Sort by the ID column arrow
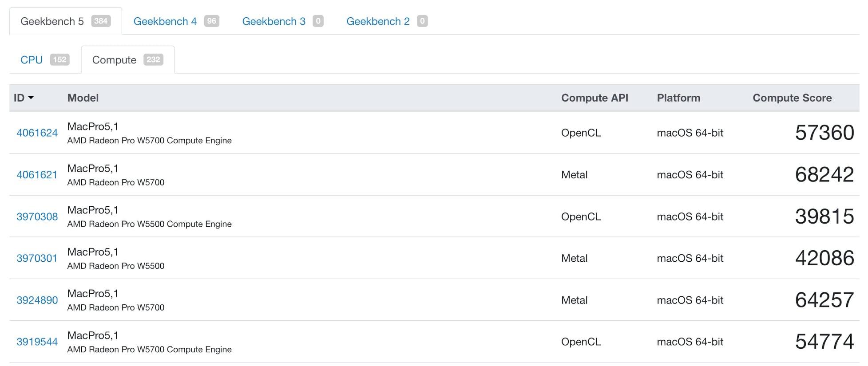Image resolution: width=868 pixels, height=366 pixels. pyautogui.click(x=31, y=98)
